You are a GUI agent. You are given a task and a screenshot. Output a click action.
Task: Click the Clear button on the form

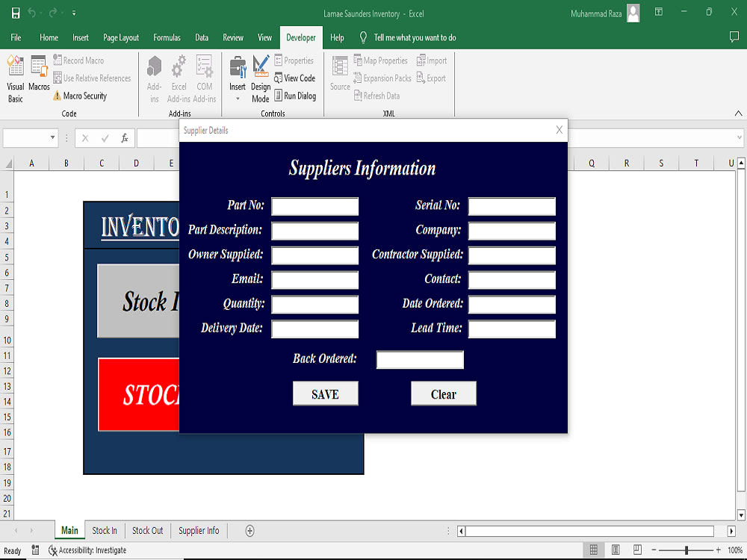(444, 393)
